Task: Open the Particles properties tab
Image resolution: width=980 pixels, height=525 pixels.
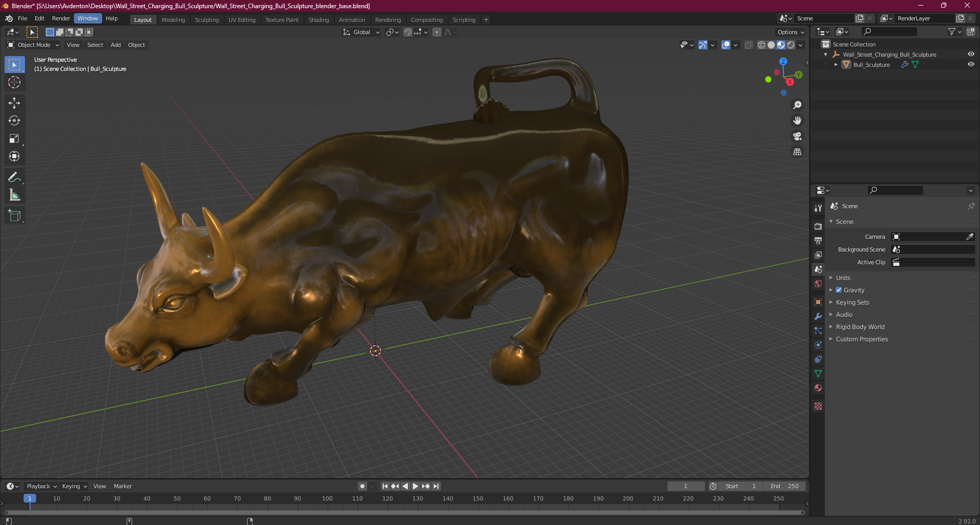Action: [818, 331]
